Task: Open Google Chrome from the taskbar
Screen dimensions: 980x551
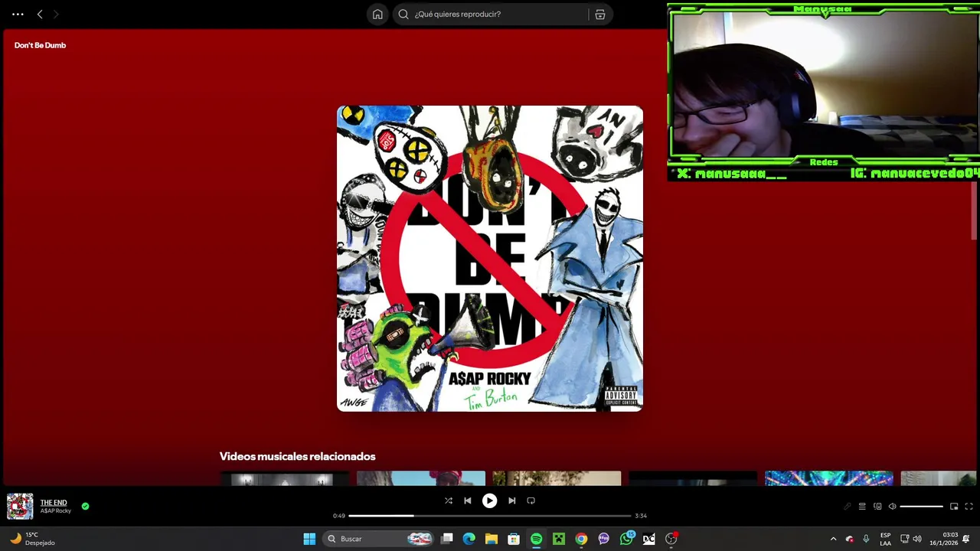Action: tap(581, 539)
